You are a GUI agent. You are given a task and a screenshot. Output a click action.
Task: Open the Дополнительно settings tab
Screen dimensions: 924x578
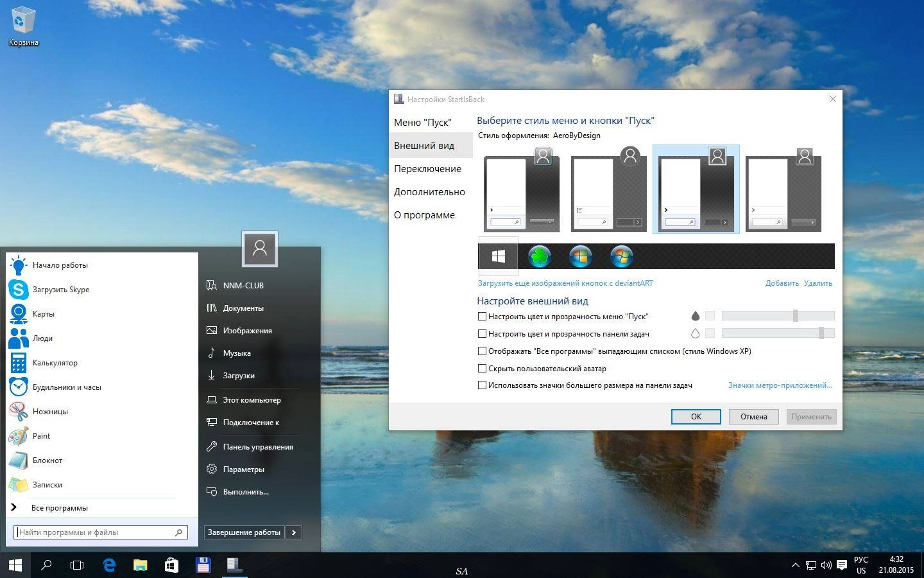431,191
